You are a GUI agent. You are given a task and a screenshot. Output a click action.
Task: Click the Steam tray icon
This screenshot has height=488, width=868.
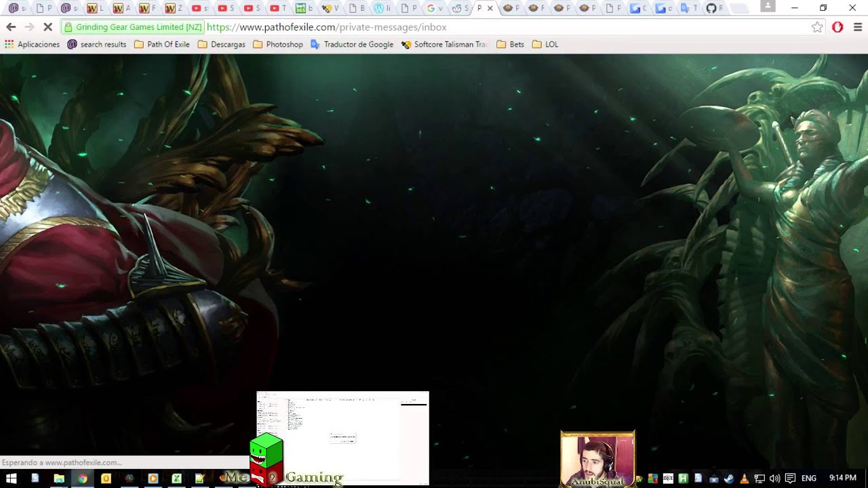[729, 479]
